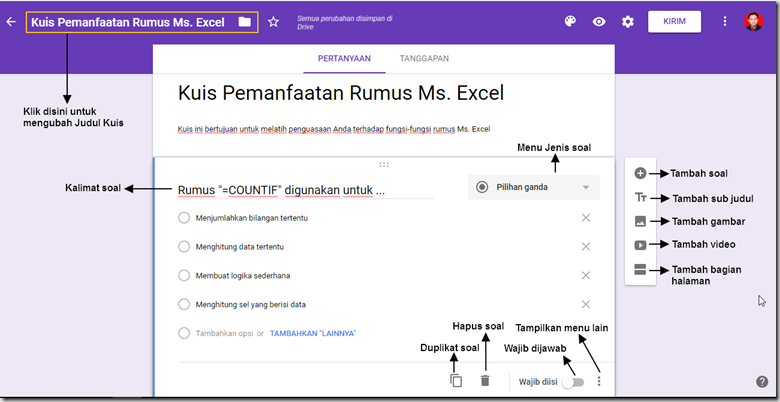Open the account profile avatar
This screenshot has width=780, height=402.
[754, 22]
